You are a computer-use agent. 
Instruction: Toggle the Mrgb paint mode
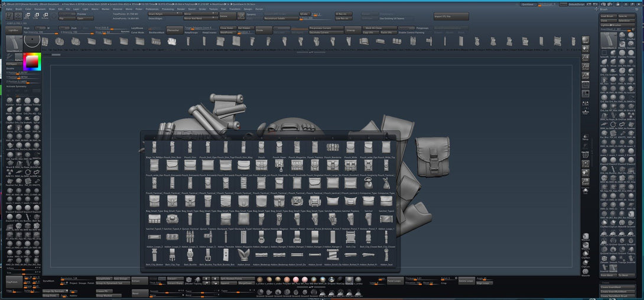click(27, 28)
